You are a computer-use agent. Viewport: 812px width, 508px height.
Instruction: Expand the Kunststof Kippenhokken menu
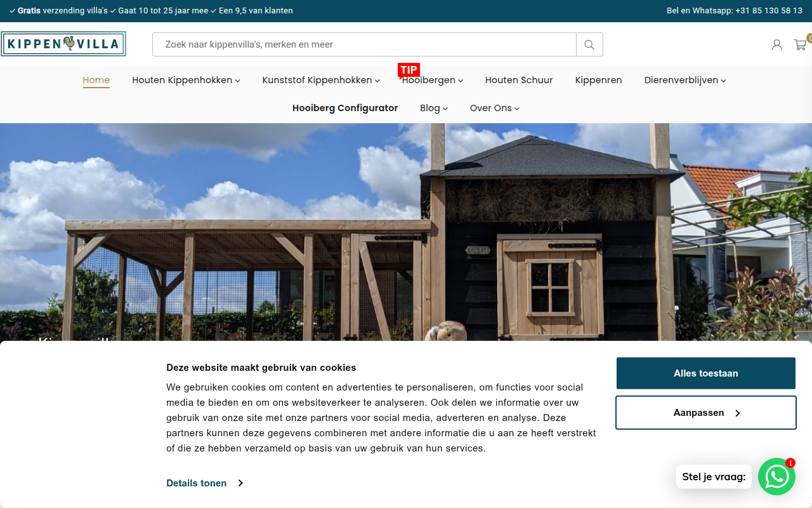[321, 80]
